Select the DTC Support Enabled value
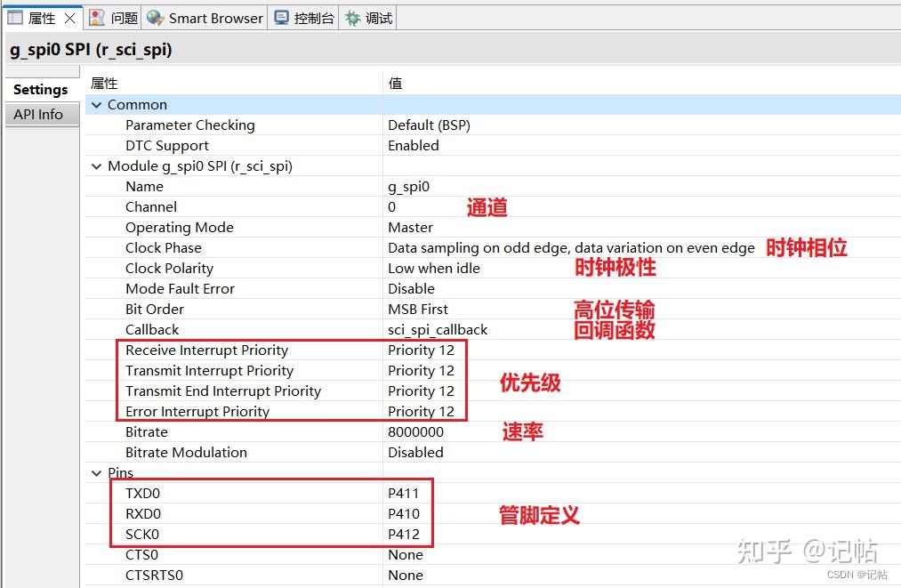 [414, 145]
